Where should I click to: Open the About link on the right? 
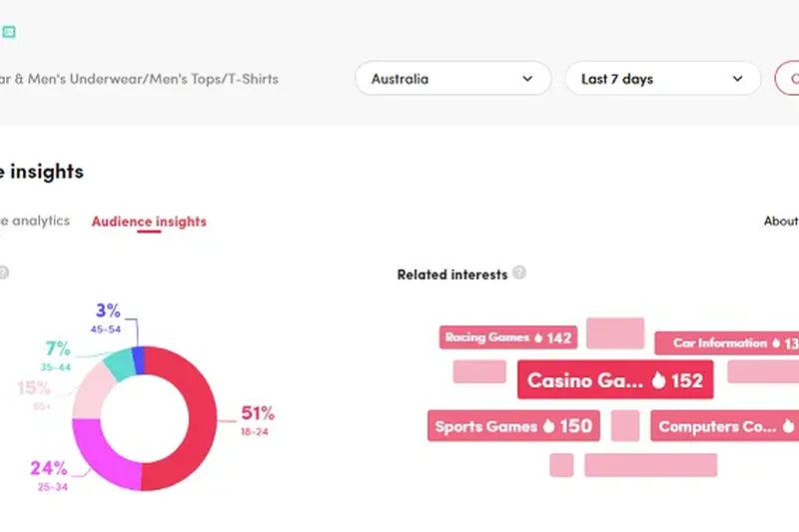781,222
